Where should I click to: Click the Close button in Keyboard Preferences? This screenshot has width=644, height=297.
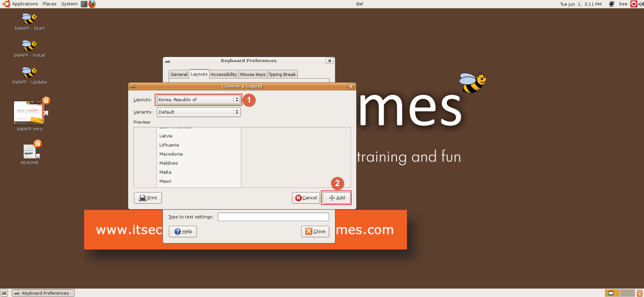[315, 231]
